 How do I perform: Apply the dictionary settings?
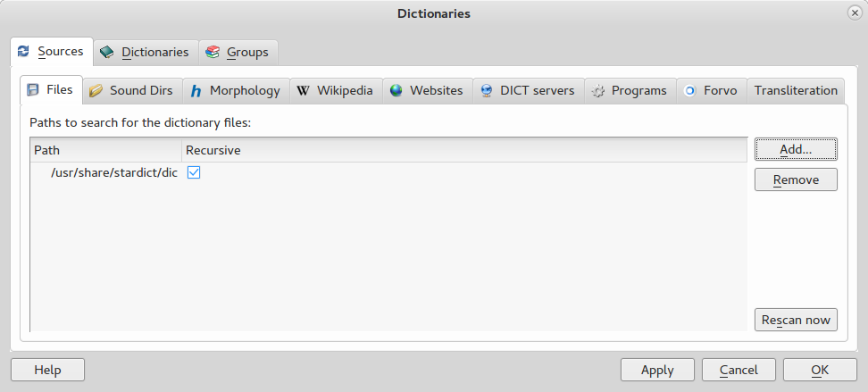point(657,370)
